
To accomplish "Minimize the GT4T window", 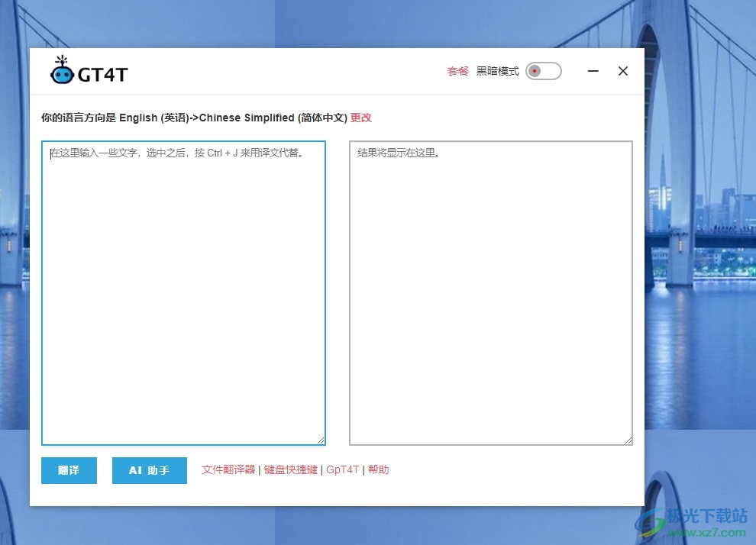I will 593,71.
